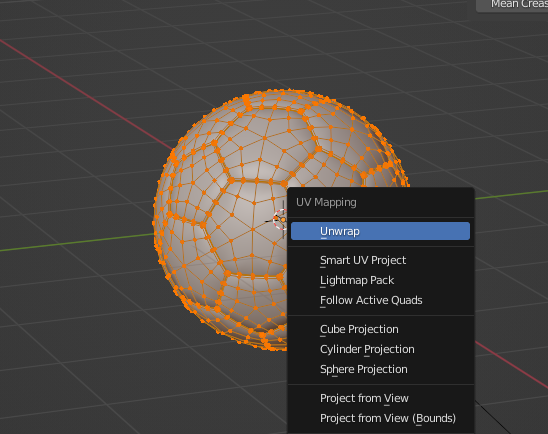Choose Unwrap in UV Mapping menu
This screenshot has width=548, height=434.
point(380,231)
